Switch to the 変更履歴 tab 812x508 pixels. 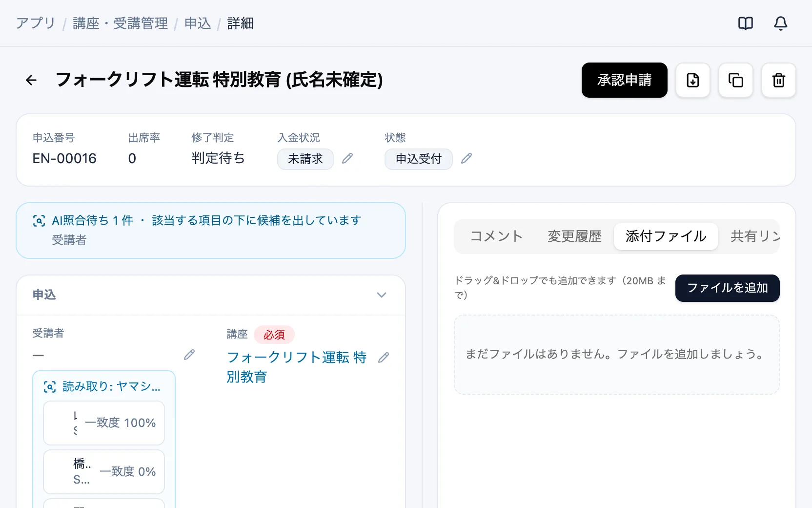coord(574,236)
